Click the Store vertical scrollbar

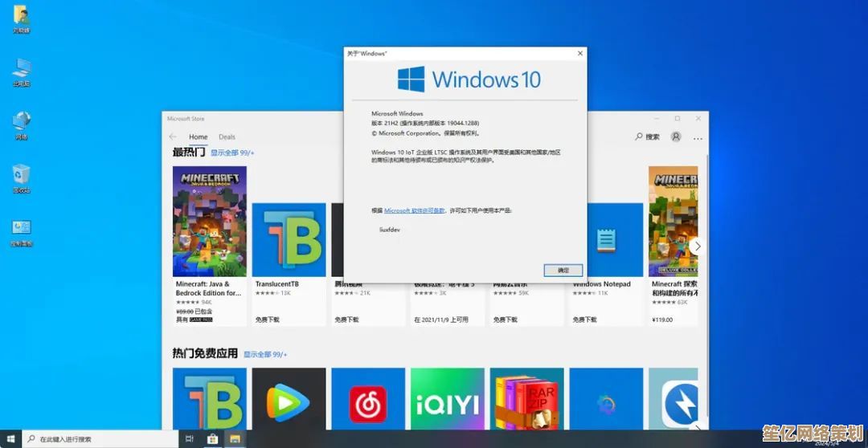(706, 287)
